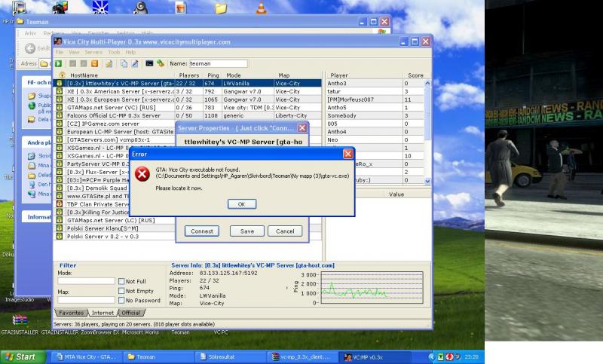Click the green globe icon beside Name label
The image size is (603, 364).
point(161,63)
